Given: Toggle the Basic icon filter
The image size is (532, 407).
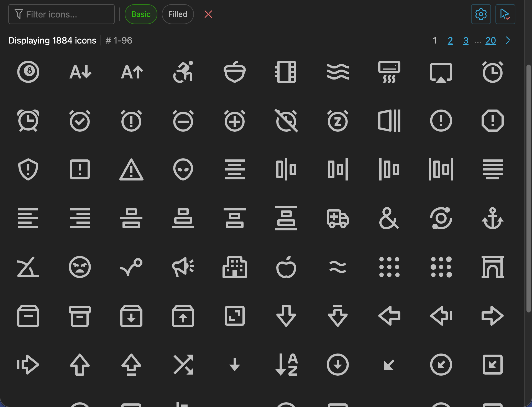Looking at the screenshot, I should click(141, 14).
